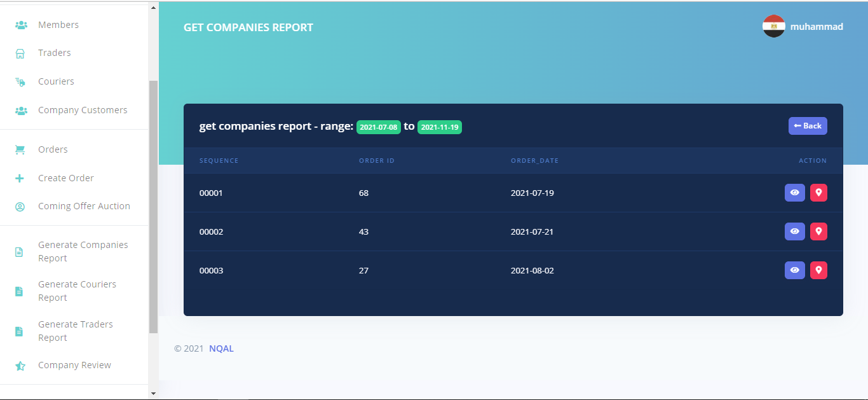Click the Generate Companies Report document icon
Screen dimensions: 868x400
pos(19,252)
